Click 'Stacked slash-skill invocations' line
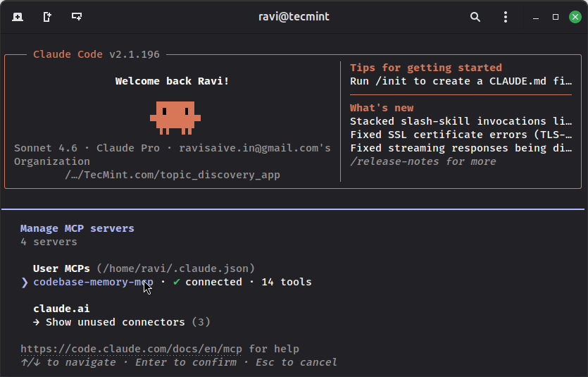588x377 pixels. (x=461, y=121)
